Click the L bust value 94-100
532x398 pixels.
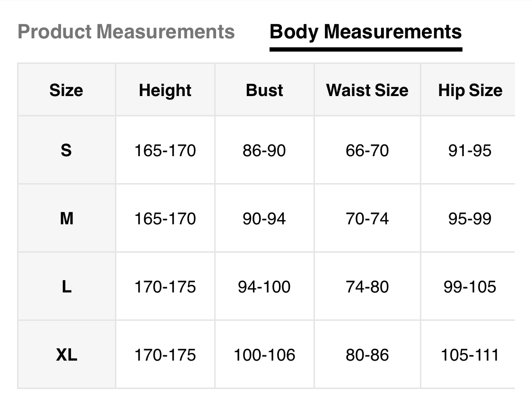tap(264, 287)
